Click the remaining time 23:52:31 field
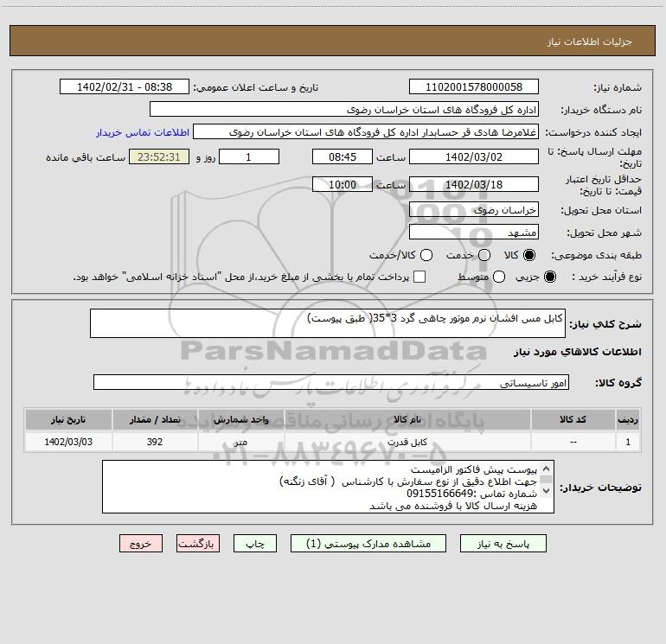 [159, 156]
